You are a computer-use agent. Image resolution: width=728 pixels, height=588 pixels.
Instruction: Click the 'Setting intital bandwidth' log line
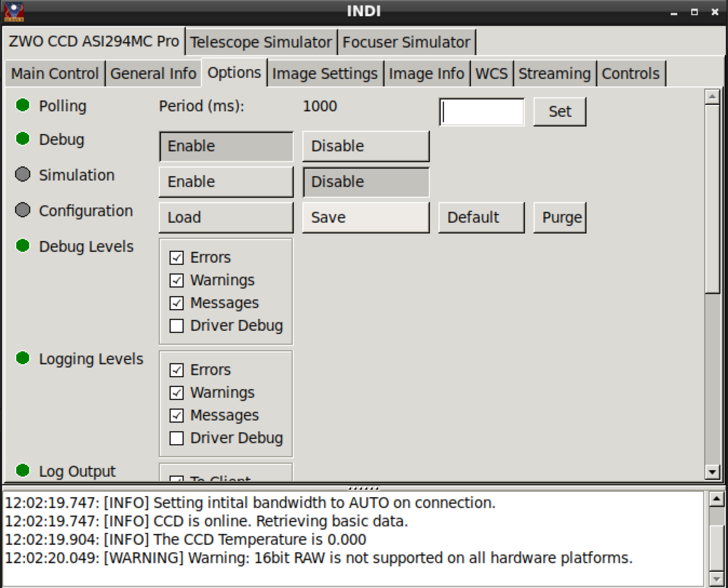[x=250, y=503]
